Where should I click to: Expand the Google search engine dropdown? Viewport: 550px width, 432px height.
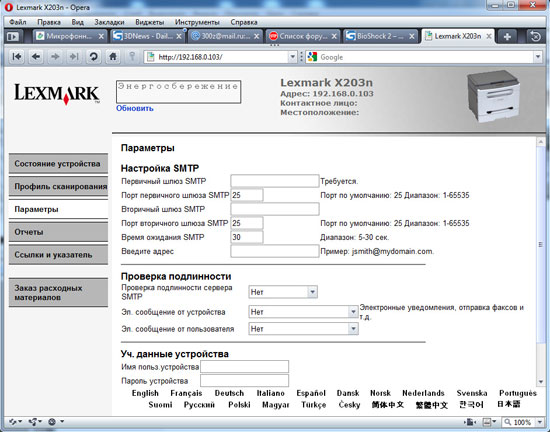538,57
